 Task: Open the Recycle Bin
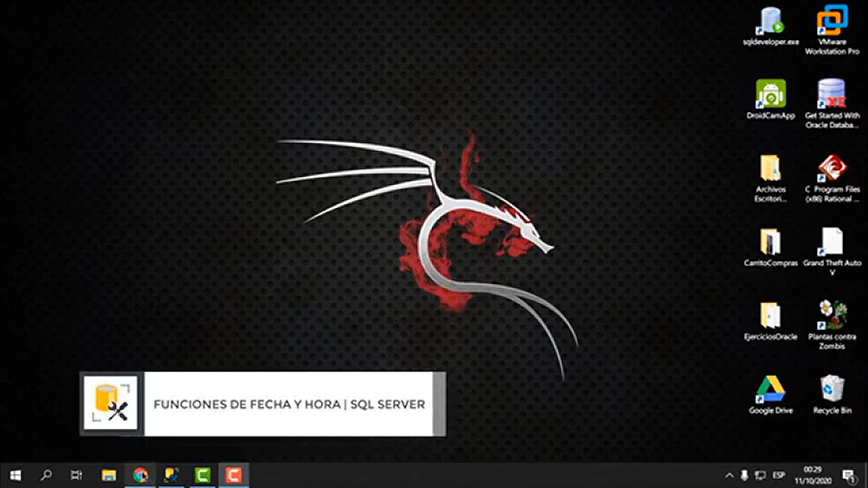(x=832, y=395)
